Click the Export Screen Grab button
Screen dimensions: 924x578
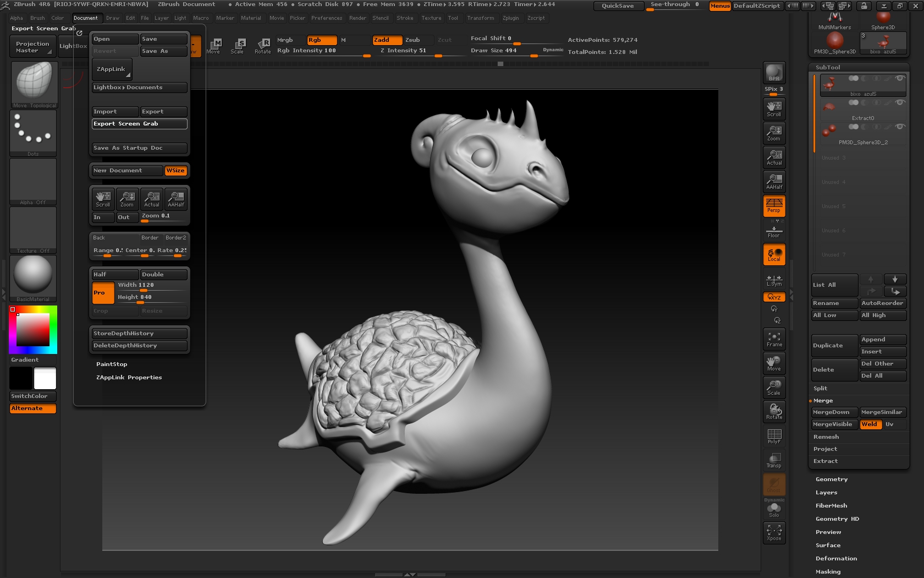[x=139, y=124]
